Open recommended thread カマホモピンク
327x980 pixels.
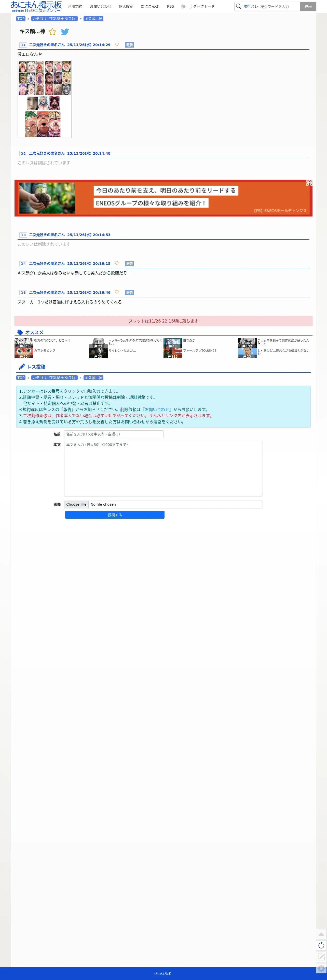coord(45,350)
